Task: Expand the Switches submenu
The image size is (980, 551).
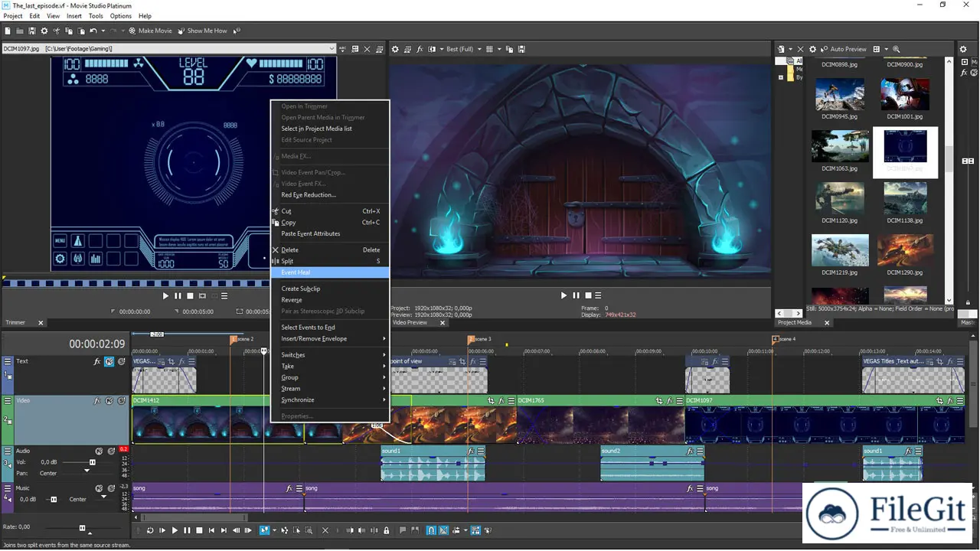Action: point(330,355)
